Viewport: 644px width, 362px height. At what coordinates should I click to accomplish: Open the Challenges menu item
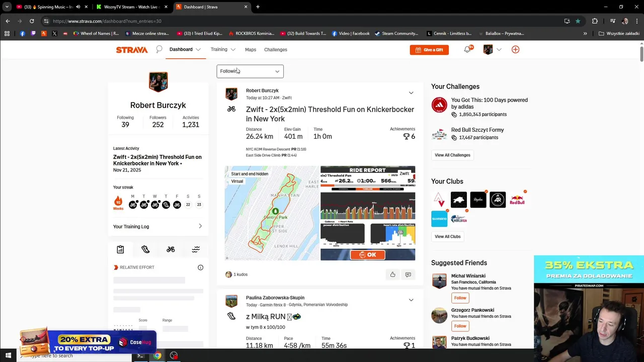click(x=276, y=50)
